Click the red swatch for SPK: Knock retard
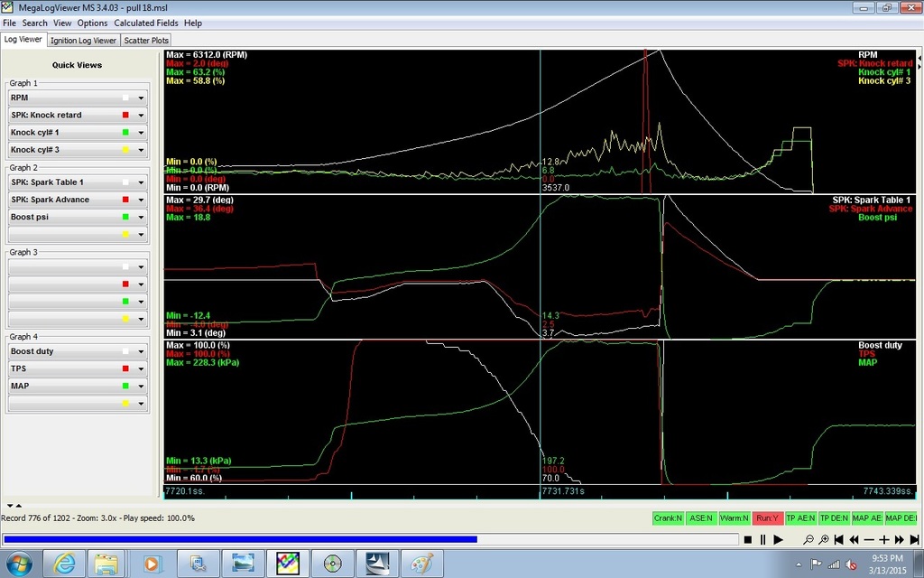Image resolution: width=924 pixels, height=578 pixels. click(x=125, y=116)
